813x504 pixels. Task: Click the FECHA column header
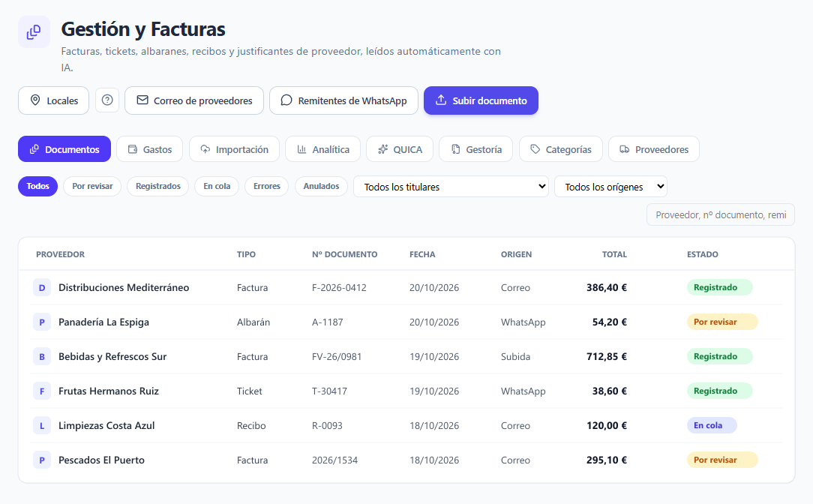[422, 254]
